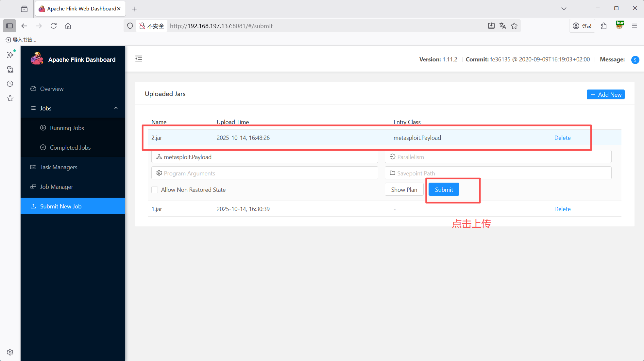Click the Program Arguments input field
644x361 pixels.
(x=265, y=173)
